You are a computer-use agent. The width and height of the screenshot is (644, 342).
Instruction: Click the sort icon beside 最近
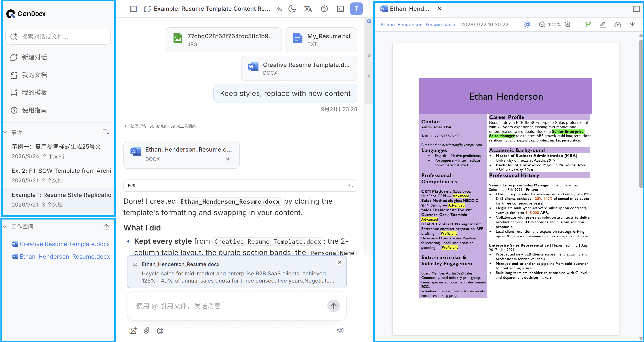click(x=106, y=132)
